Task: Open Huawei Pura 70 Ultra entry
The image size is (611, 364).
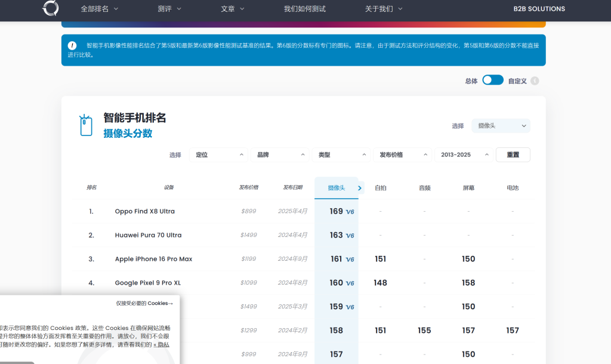Action: click(x=148, y=235)
